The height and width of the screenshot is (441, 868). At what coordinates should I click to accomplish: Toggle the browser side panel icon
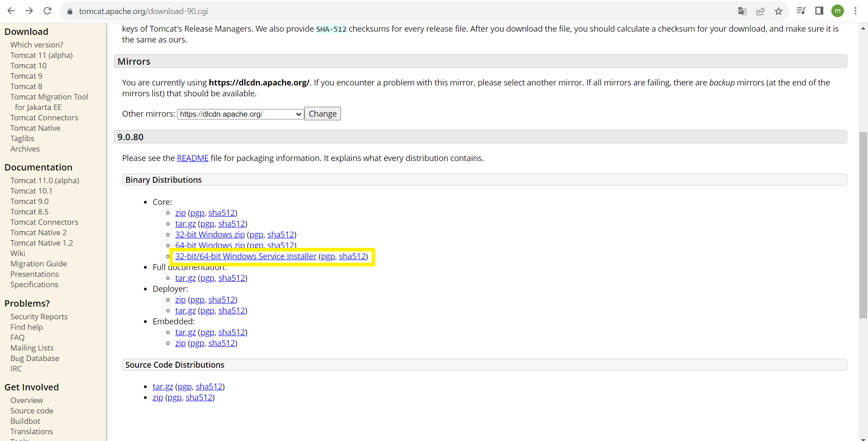click(x=819, y=11)
